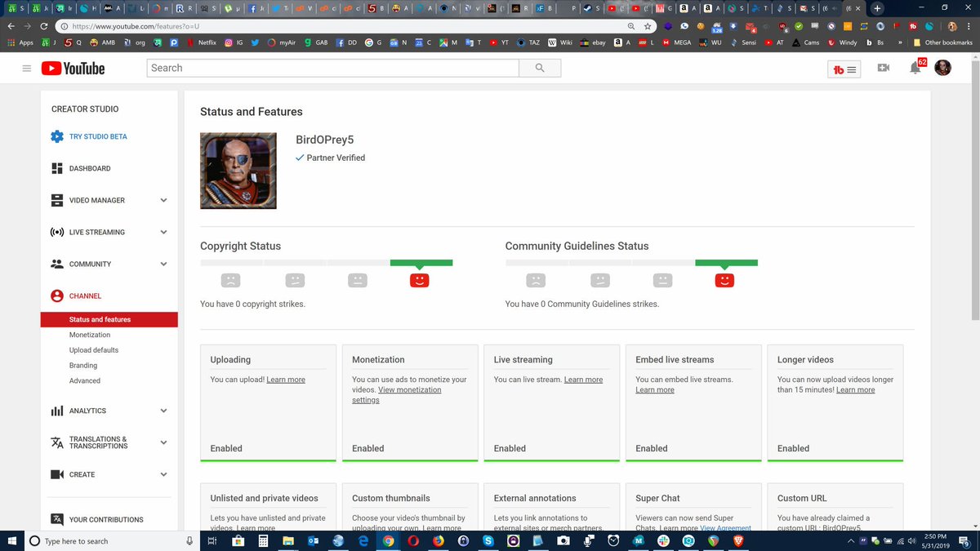Open the Advanced sidebar item
This screenshot has height=551, width=980.
(85, 380)
